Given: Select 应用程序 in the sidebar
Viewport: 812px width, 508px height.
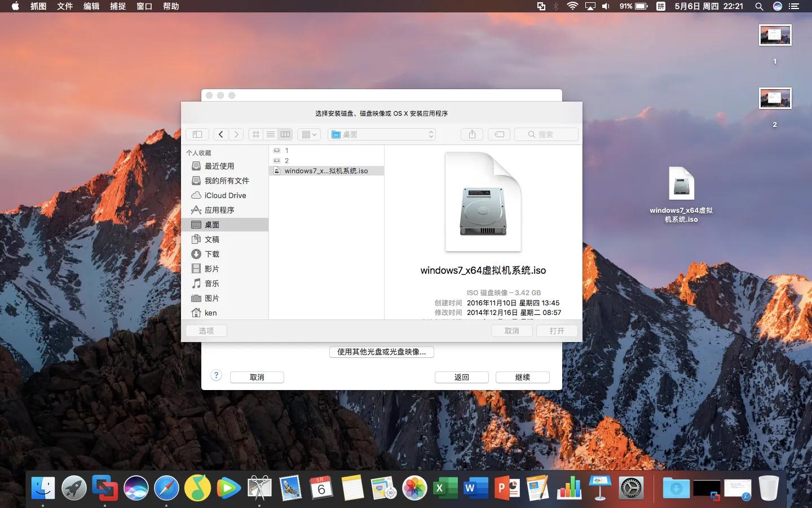Looking at the screenshot, I should click(x=220, y=210).
